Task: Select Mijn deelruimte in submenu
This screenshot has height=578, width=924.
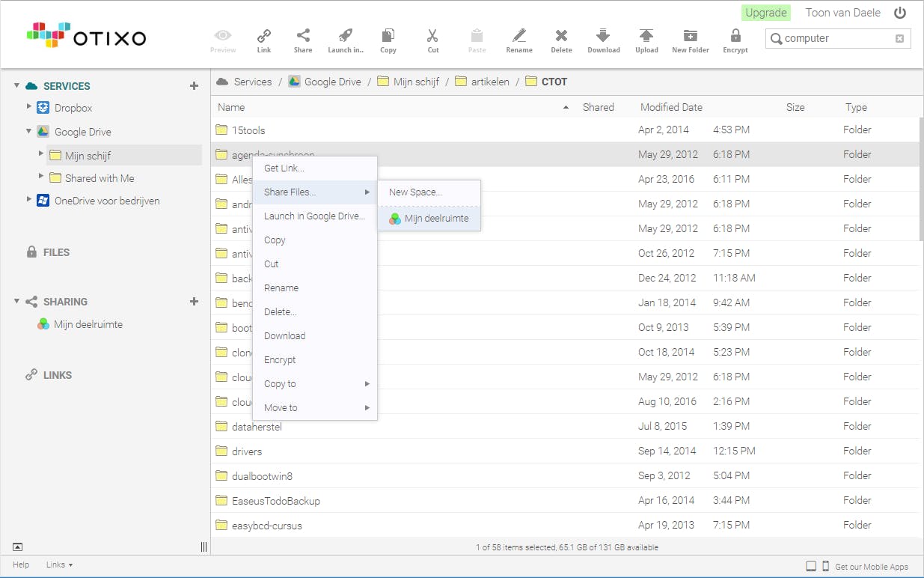Action: point(429,219)
